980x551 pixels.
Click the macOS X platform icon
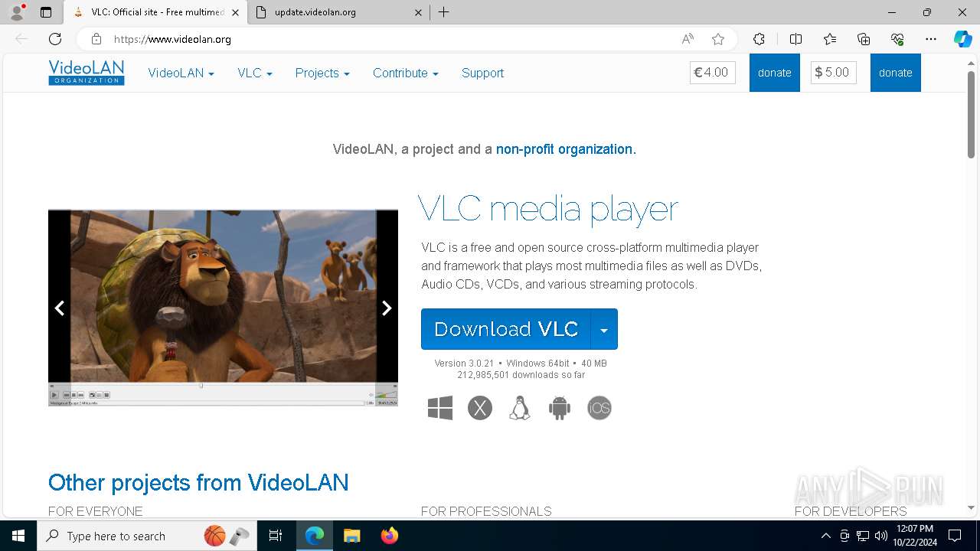480,408
